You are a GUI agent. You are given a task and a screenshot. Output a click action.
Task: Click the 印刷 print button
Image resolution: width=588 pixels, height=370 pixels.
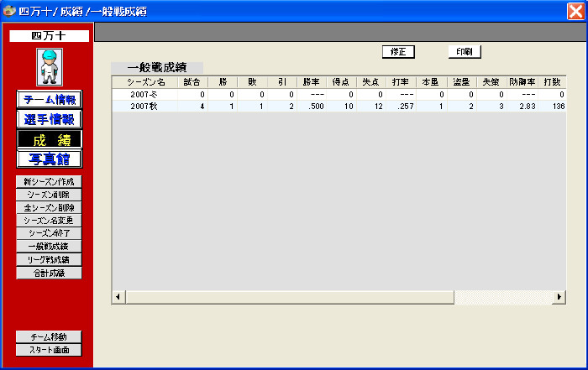465,52
